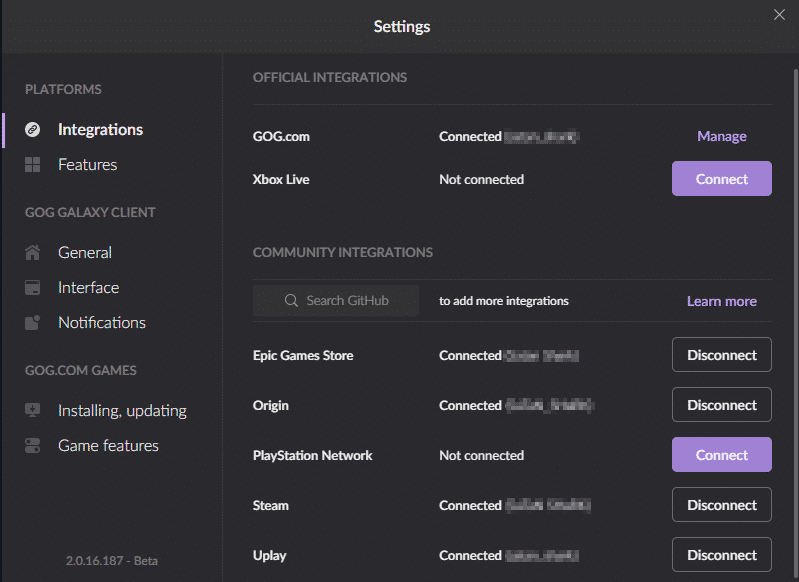Click the Installing, updating download icon
Screen dimensions: 799x582
coord(33,411)
